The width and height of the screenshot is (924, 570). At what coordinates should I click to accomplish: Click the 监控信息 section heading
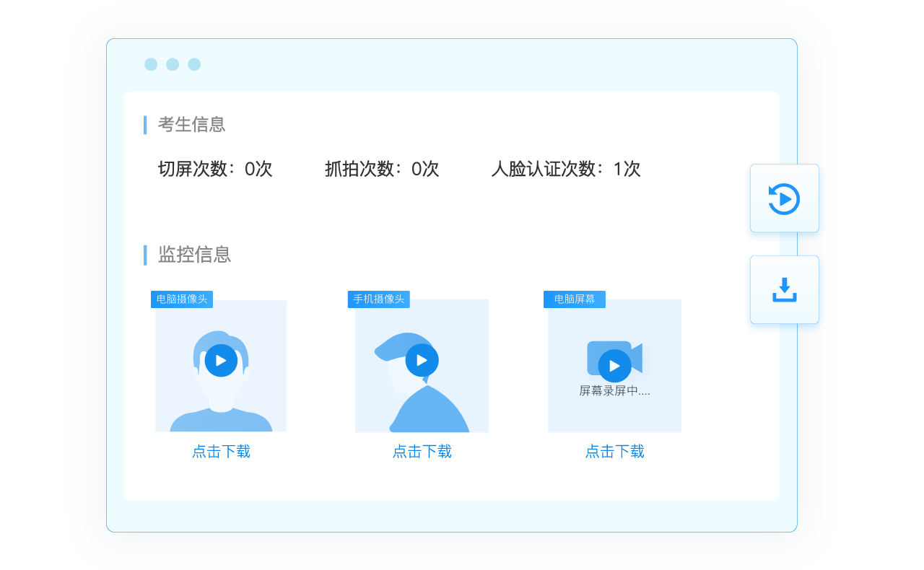click(x=194, y=255)
